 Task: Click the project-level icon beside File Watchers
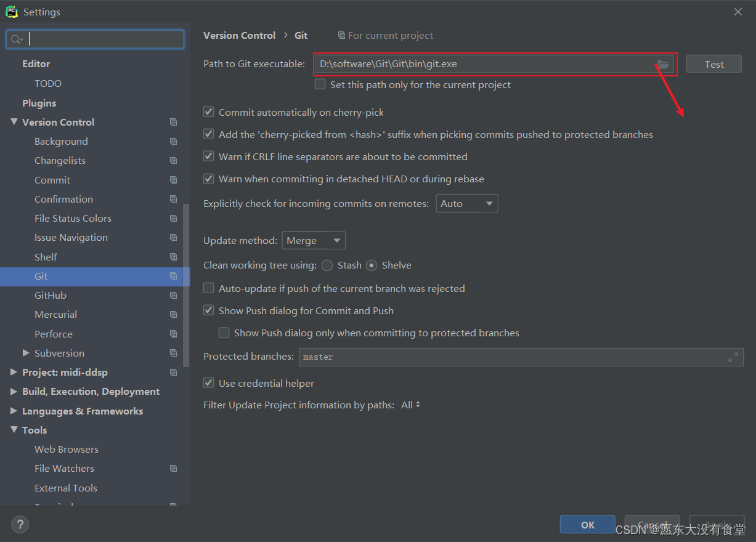point(173,468)
